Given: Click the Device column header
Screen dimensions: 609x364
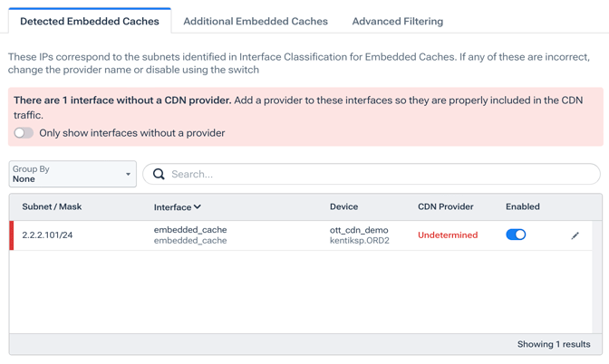Looking at the screenshot, I should pos(343,207).
